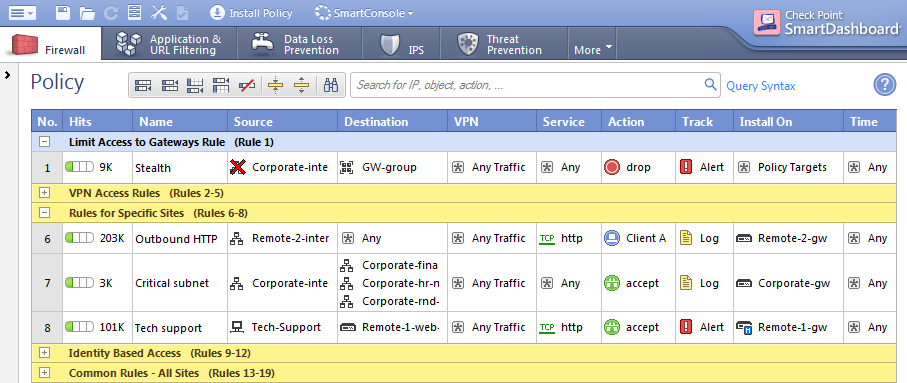Viewport: 907px width, 383px height.
Task: Select rule number 8 row header
Action: 47,328
